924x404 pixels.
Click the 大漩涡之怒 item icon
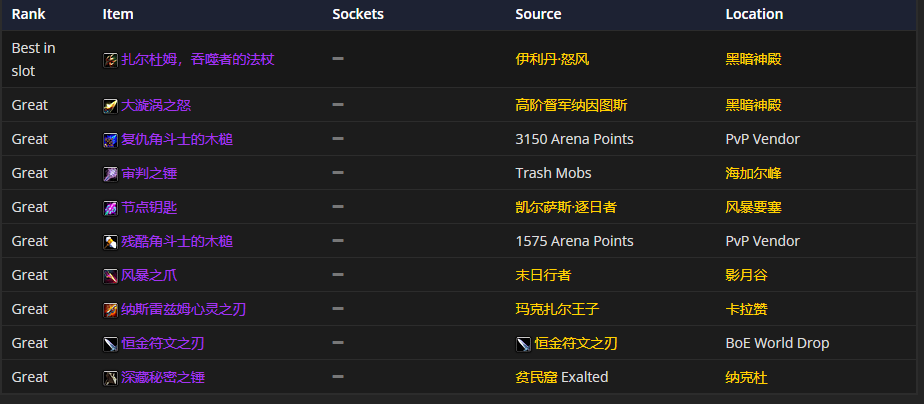coord(110,106)
